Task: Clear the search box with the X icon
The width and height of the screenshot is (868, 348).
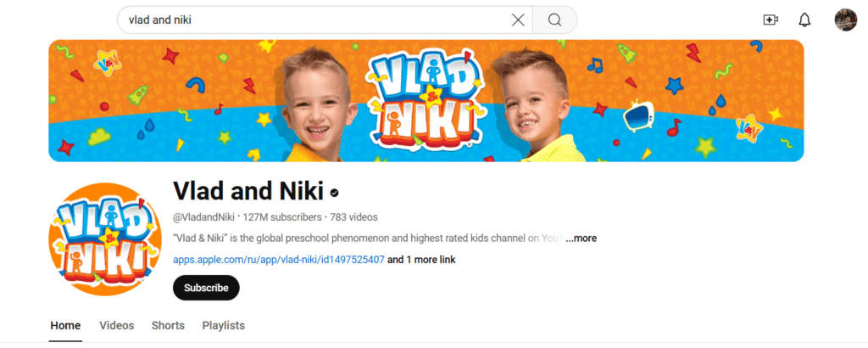Action: (x=518, y=20)
